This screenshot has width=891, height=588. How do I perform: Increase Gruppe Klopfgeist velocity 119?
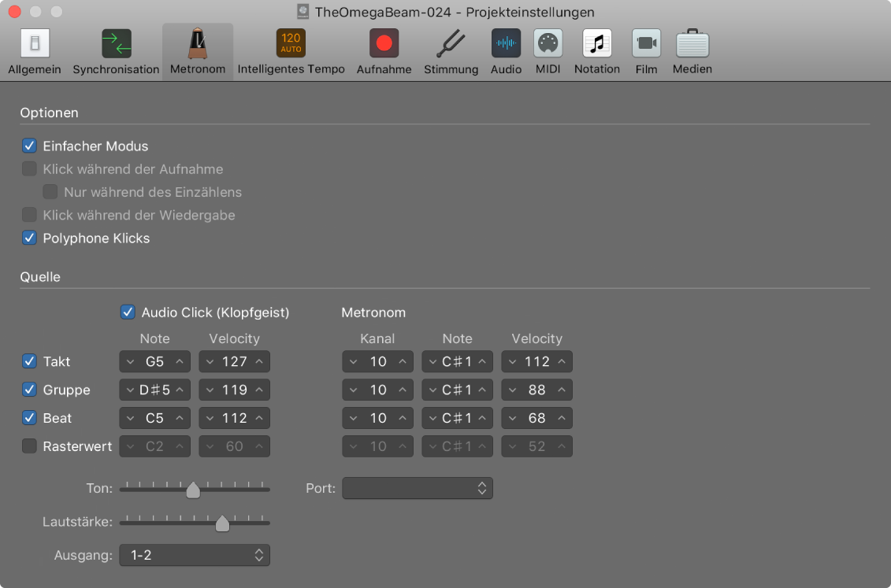click(259, 390)
